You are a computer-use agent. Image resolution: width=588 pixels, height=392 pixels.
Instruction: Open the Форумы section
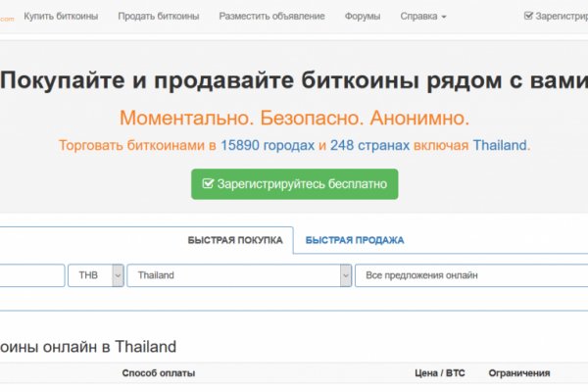click(x=362, y=17)
